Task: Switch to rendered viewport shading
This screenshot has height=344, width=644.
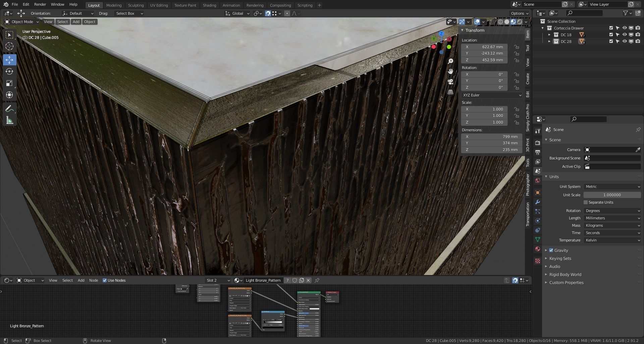Action: tap(520, 22)
